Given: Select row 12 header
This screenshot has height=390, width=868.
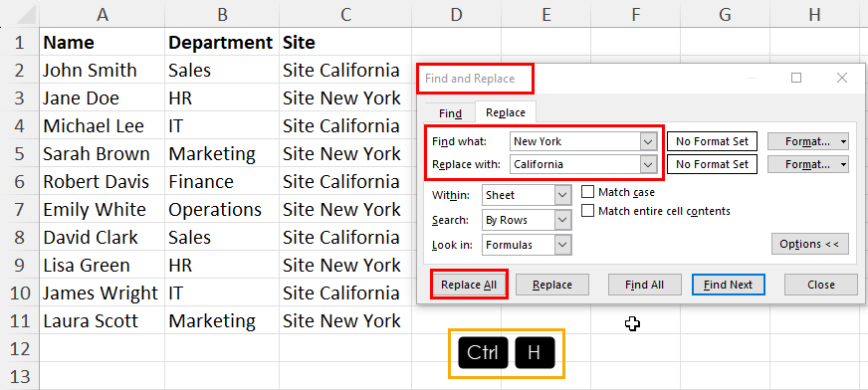Looking at the screenshot, I should (x=19, y=348).
